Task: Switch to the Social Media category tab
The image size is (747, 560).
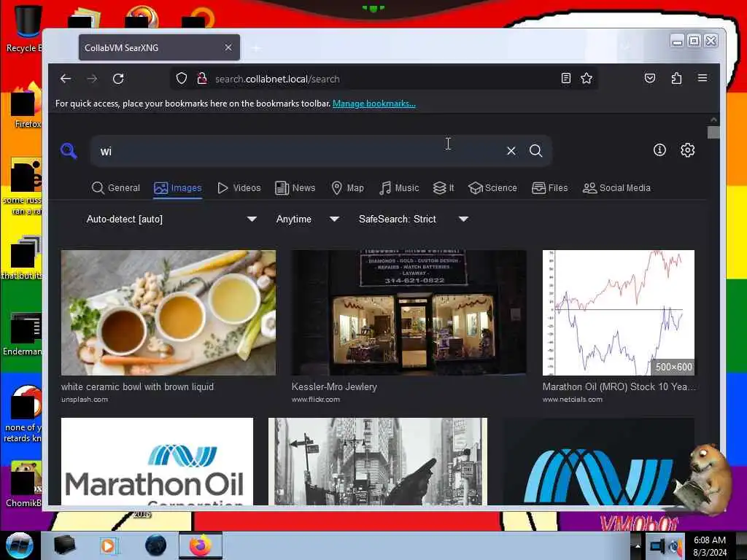Action: 616,188
